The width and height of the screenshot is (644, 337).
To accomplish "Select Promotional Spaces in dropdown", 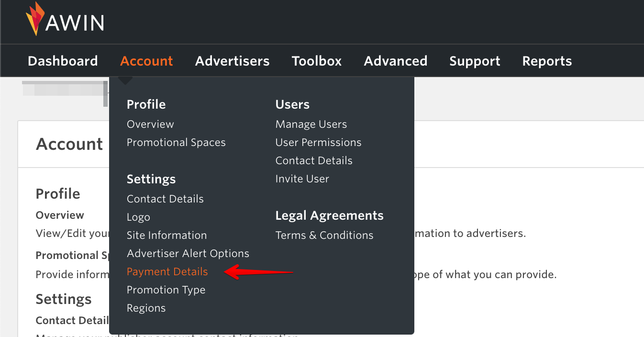I will tap(176, 143).
